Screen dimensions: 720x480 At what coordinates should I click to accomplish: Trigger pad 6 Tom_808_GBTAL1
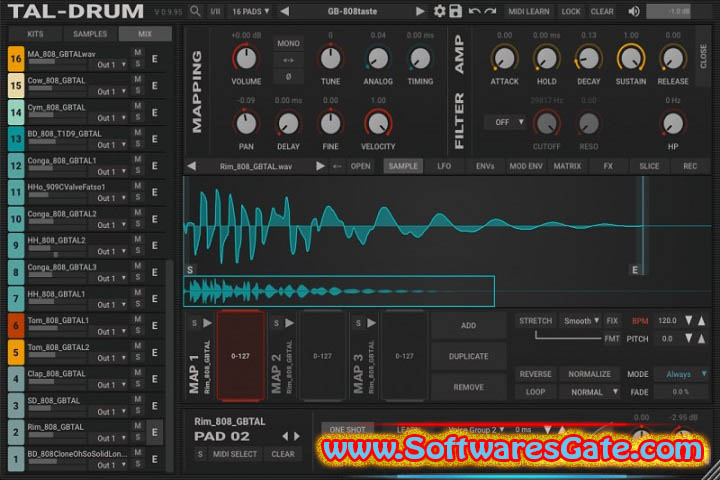pyautogui.click(x=16, y=326)
